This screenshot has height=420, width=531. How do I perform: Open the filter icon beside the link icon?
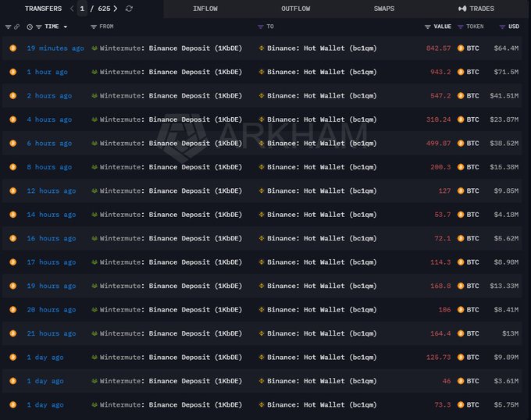[8, 27]
